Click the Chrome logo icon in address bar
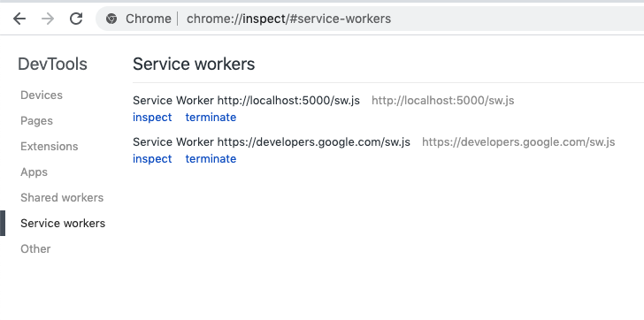This screenshot has height=320, width=644. (111, 19)
